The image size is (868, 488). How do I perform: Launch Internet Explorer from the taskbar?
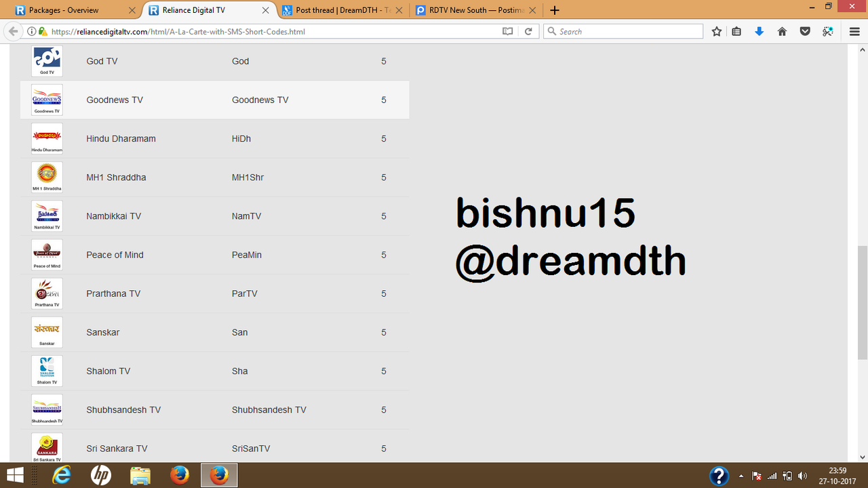pos(62,476)
